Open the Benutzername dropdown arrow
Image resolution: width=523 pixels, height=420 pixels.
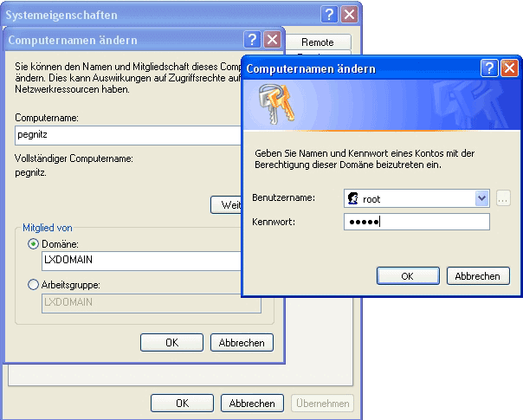click(482, 198)
